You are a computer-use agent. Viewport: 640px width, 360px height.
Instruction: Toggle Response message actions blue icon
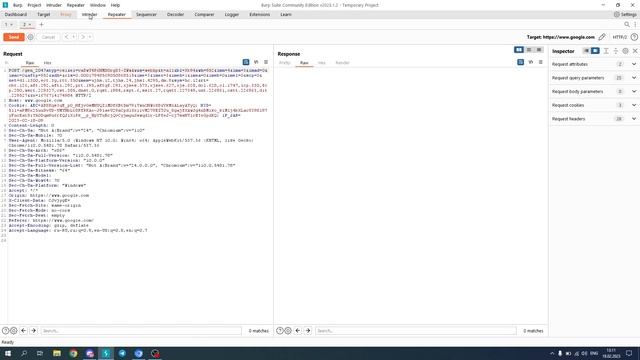(520, 62)
